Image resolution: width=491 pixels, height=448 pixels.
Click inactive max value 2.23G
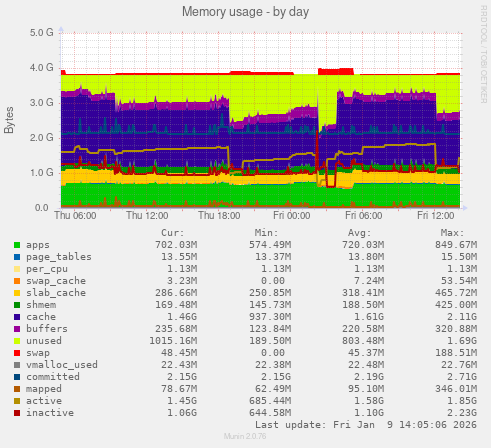pos(462,413)
